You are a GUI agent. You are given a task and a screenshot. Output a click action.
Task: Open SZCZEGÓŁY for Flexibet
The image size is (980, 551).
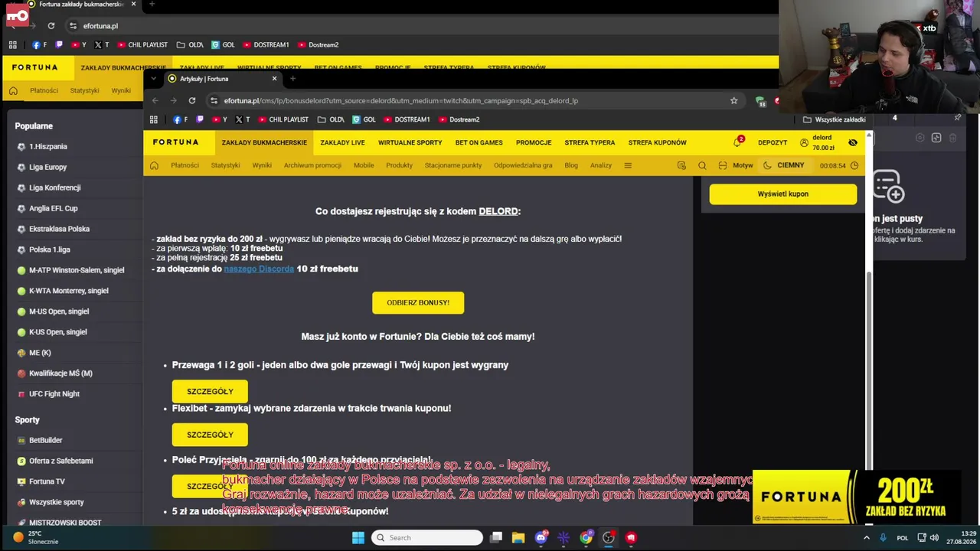[x=210, y=435]
